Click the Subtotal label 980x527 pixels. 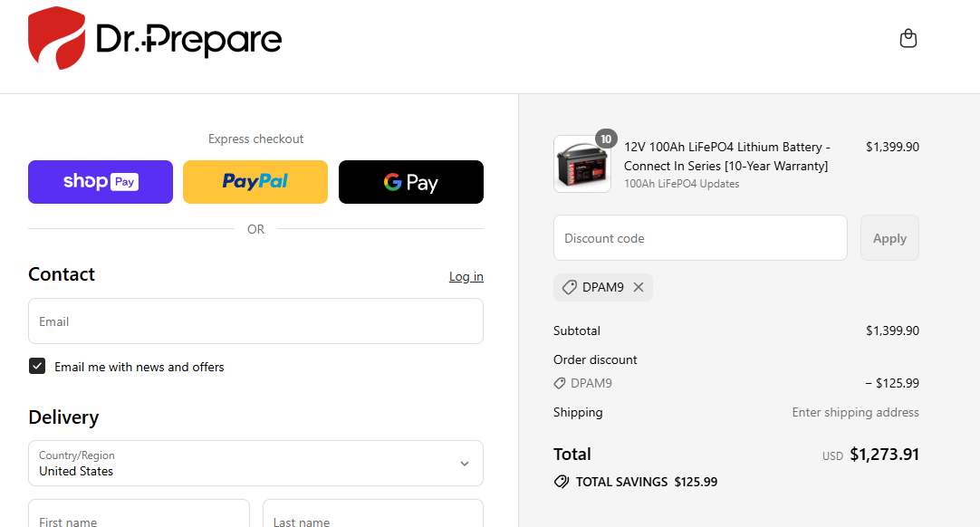(x=576, y=331)
